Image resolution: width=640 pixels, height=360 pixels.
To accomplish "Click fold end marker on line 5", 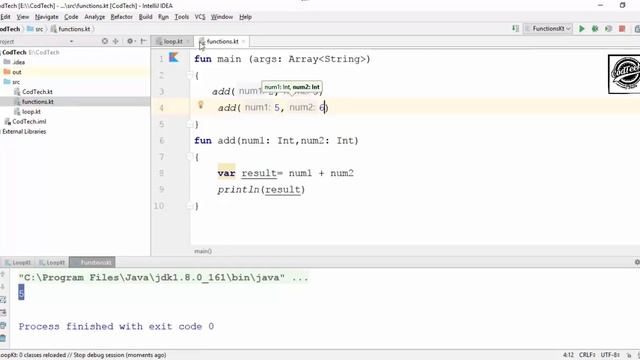I will click(x=190, y=124).
